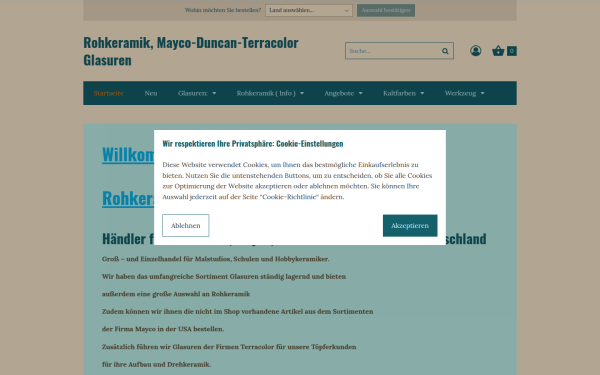Open the country selection dropdown
Screen dimensions: 600x375
[309, 10]
